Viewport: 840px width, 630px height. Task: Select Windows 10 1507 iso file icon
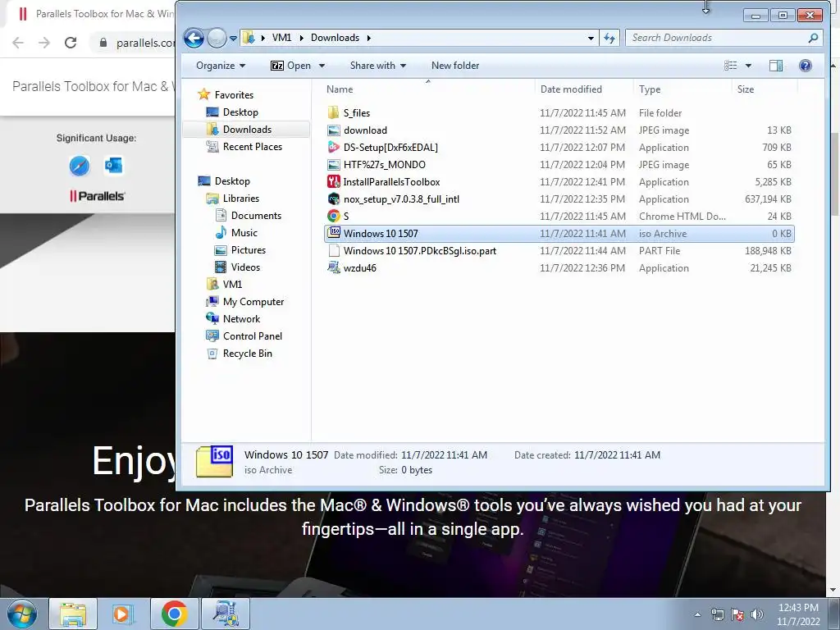click(x=333, y=233)
